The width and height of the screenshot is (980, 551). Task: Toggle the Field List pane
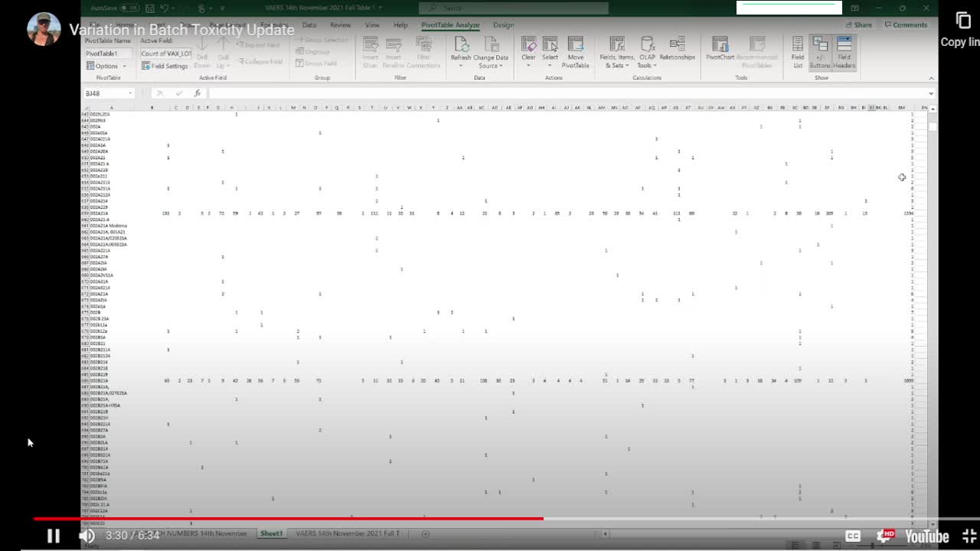[x=798, y=52]
